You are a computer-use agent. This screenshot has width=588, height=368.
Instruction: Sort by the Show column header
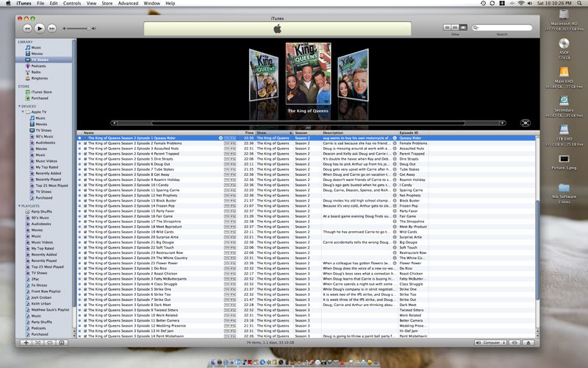pos(273,133)
